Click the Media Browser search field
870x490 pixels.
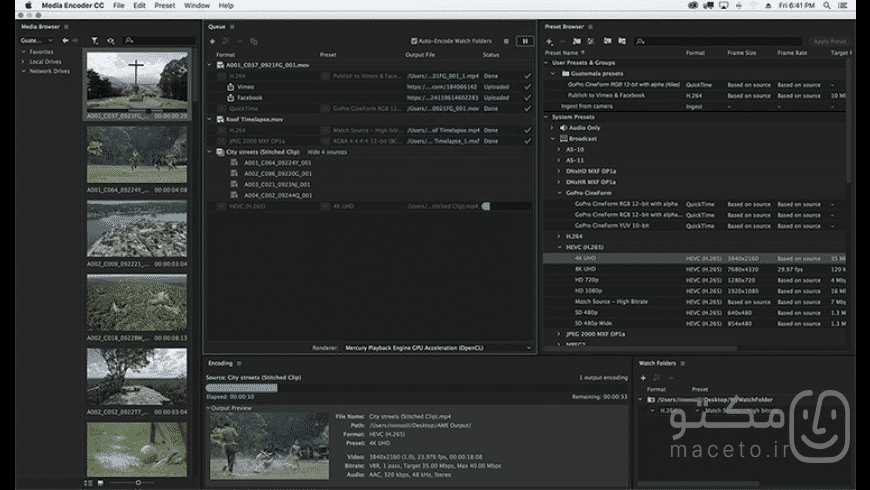click(x=160, y=41)
